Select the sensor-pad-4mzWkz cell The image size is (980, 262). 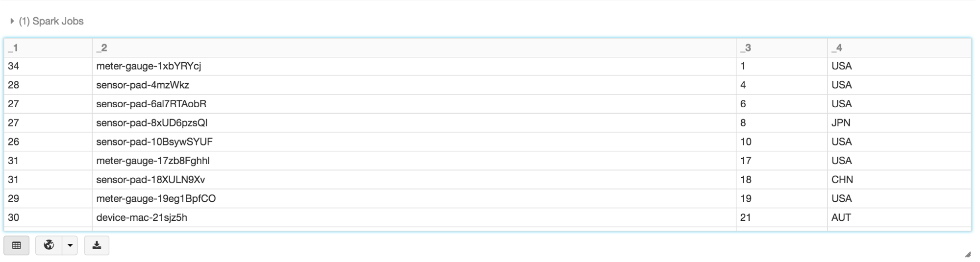click(143, 85)
